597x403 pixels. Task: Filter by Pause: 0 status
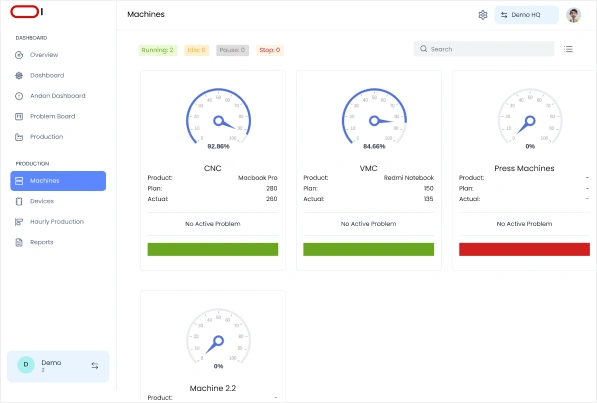232,50
